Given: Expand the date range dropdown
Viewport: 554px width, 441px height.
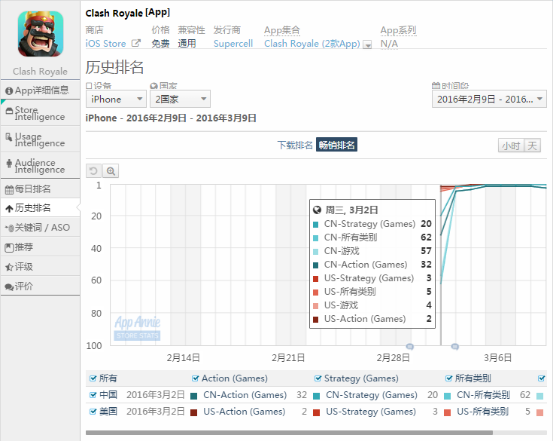Looking at the screenshot, I should click(x=489, y=99).
